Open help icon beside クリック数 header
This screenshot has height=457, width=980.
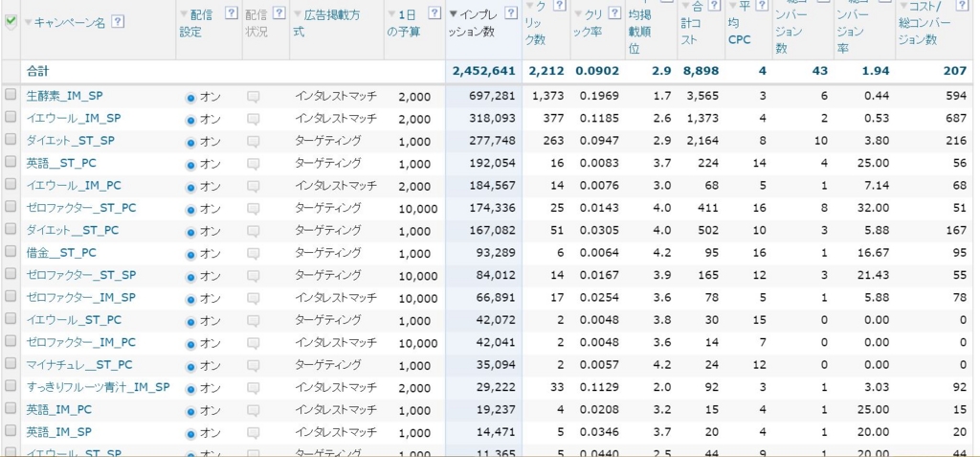coord(560,7)
